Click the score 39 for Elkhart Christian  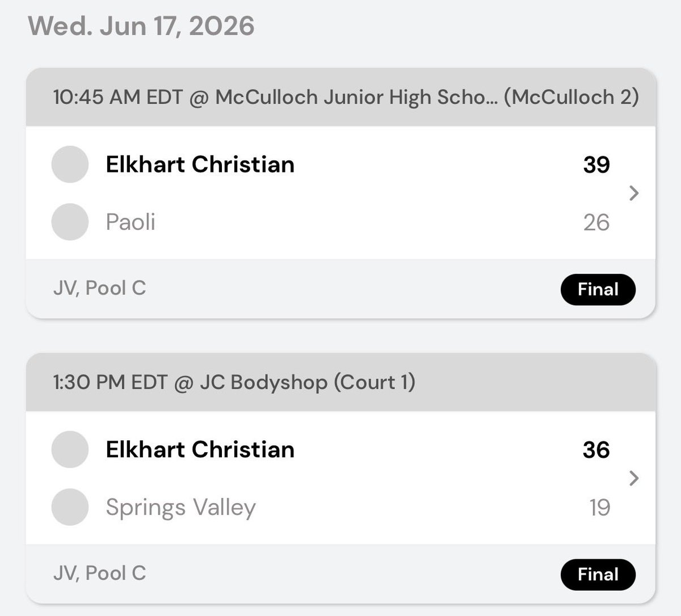pyautogui.click(x=596, y=164)
